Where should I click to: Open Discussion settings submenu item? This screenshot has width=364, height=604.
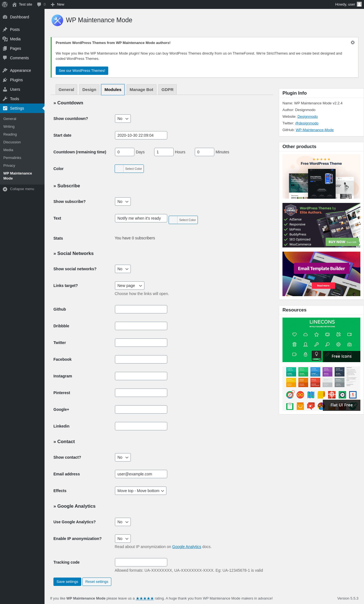tap(12, 142)
